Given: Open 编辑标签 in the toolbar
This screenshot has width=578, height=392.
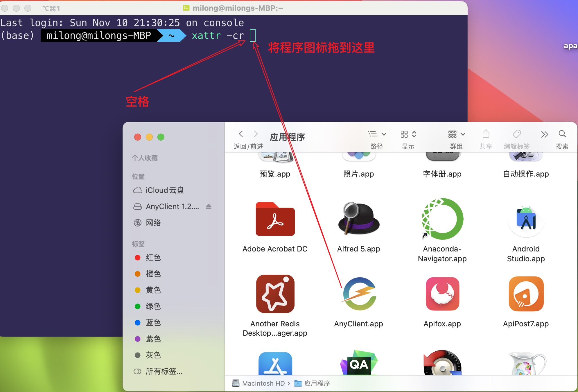Looking at the screenshot, I should [517, 134].
